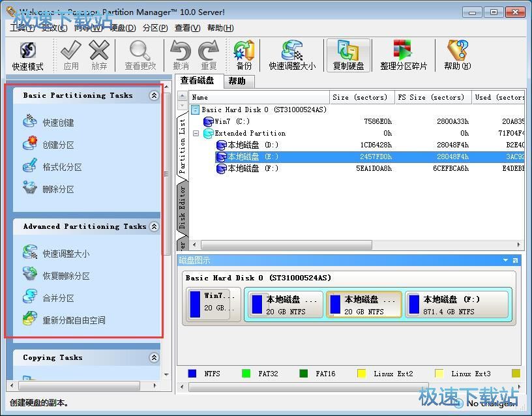
Task: Launch 快速调整大小 from the toolbar
Action: pyautogui.click(x=292, y=55)
